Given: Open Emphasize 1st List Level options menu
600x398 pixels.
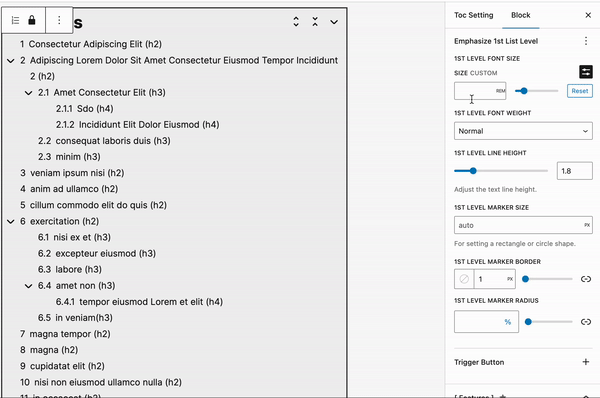Looking at the screenshot, I should 586,41.
